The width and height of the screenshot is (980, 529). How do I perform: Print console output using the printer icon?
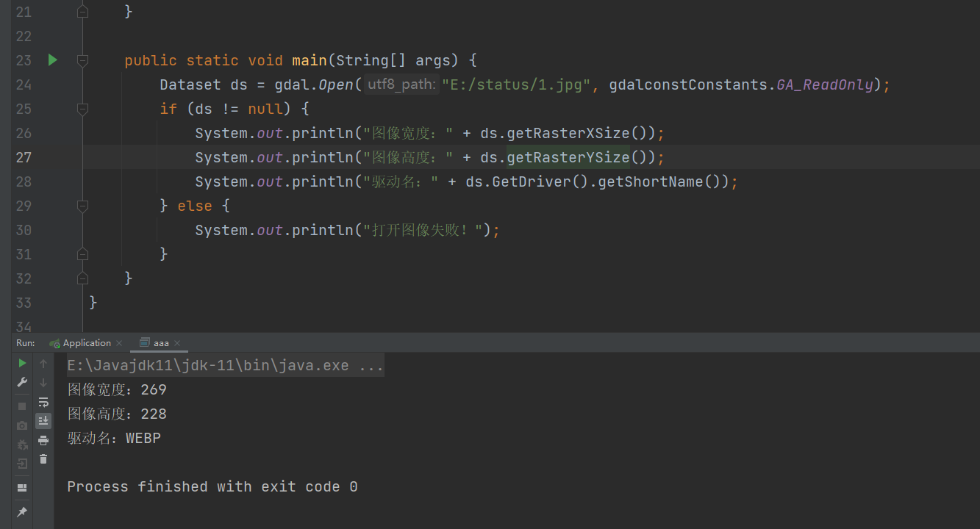[x=43, y=439]
